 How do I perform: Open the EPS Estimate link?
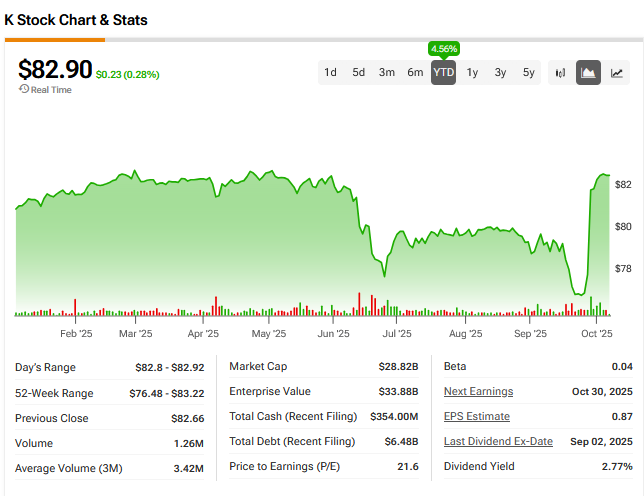476,416
